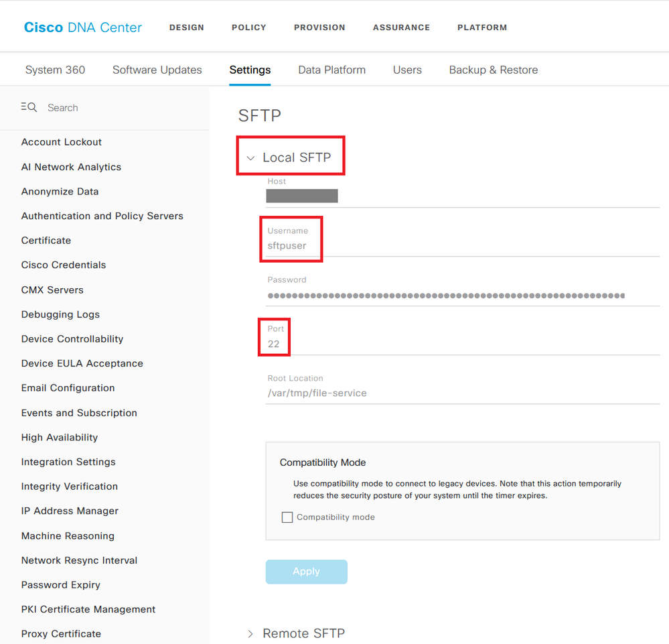Open the Backup & Restore tab
669x644 pixels.
coord(494,70)
